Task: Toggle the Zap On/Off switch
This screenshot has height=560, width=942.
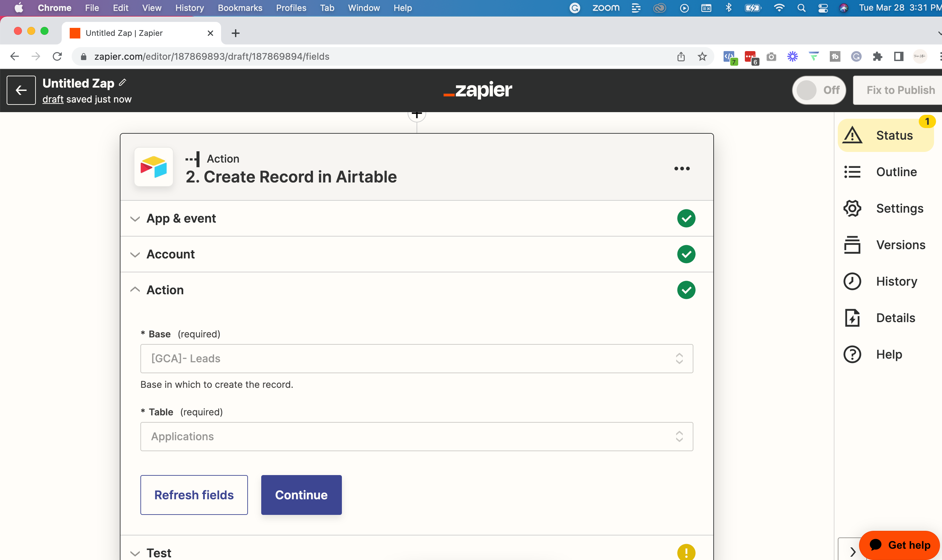Action: [x=819, y=90]
